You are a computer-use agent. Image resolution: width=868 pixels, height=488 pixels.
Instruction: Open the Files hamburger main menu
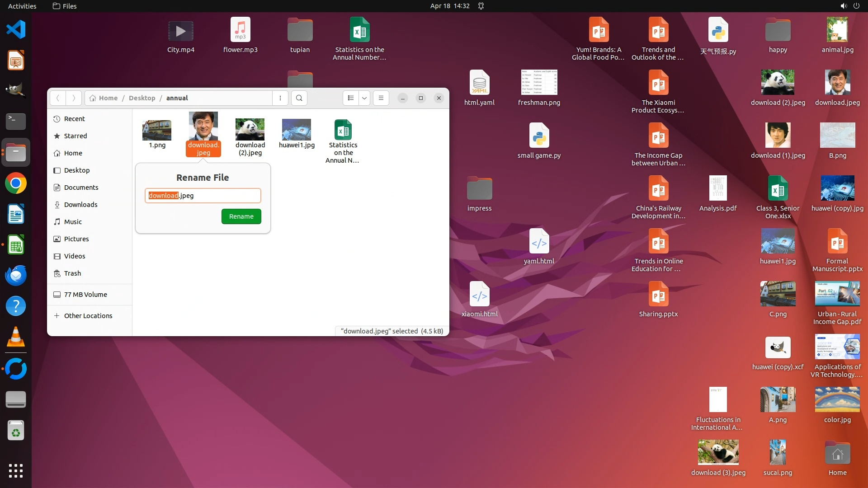[381, 98]
